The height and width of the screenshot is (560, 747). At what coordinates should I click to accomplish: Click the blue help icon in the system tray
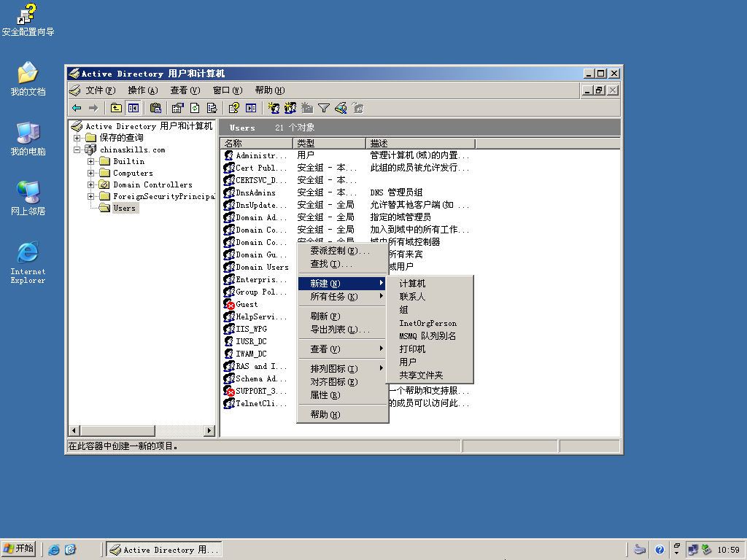pyautogui.click(x=659, y=550)
